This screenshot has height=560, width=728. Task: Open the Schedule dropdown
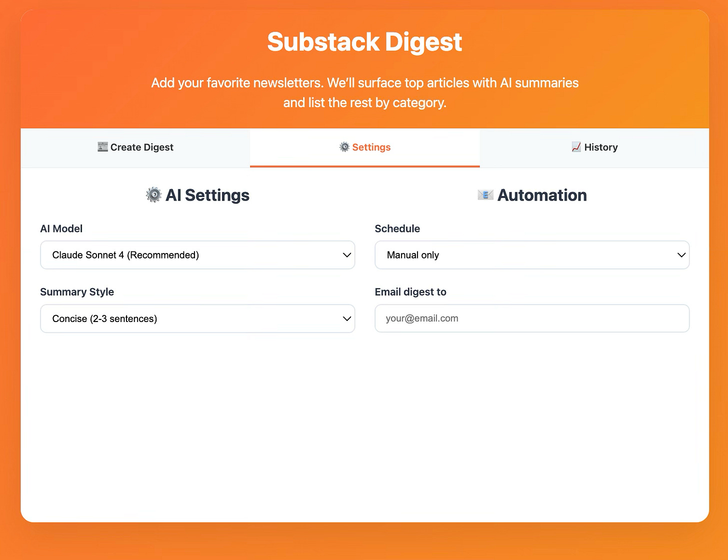coord(532,255)
